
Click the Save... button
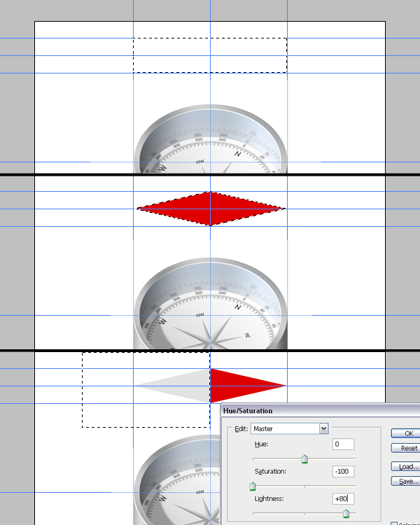(409, 481)
